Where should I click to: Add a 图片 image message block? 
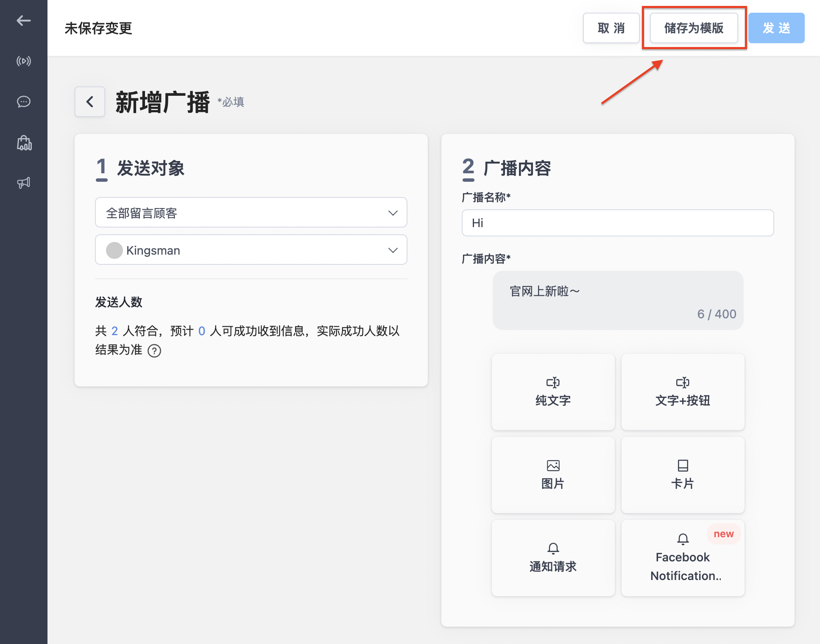pos(553,475)
